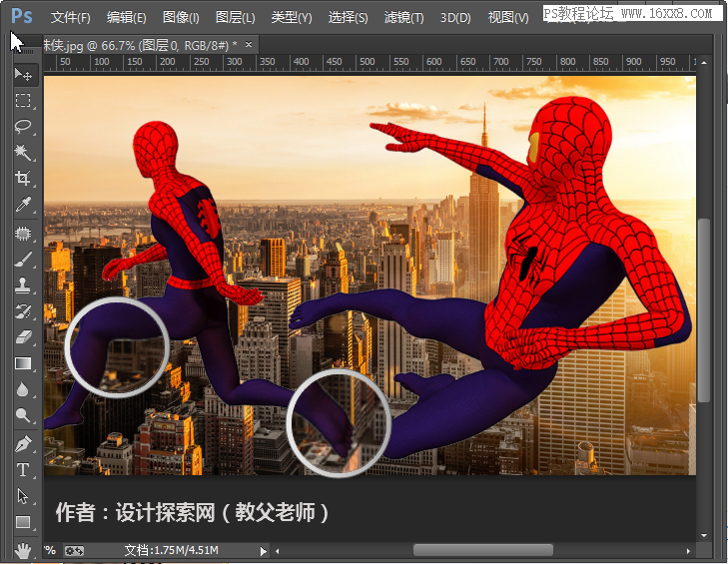The width and height of the screenshot is (728, 564).
Task: Select the Clone Stamp tool
Action: 23,285
